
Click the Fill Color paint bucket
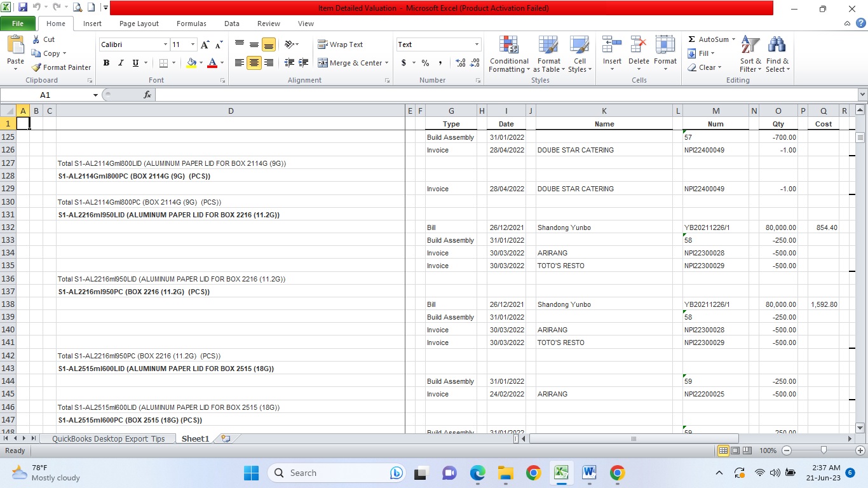pos(191,63)
